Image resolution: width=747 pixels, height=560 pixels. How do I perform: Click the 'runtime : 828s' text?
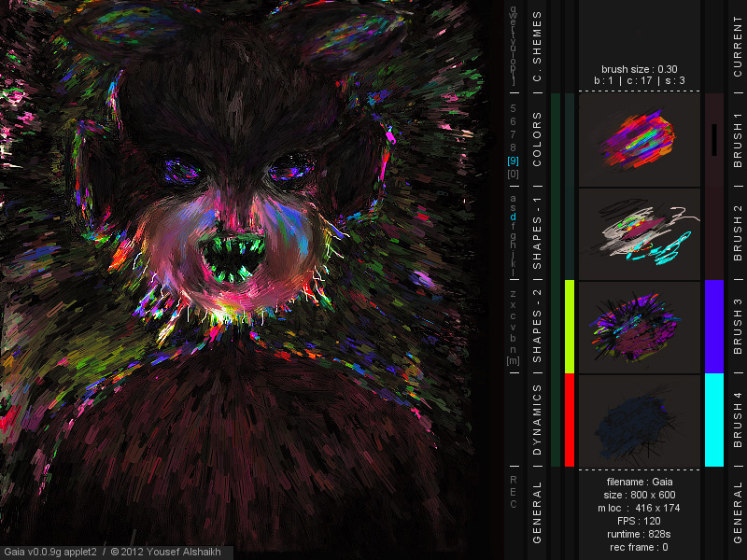(639, 534)
